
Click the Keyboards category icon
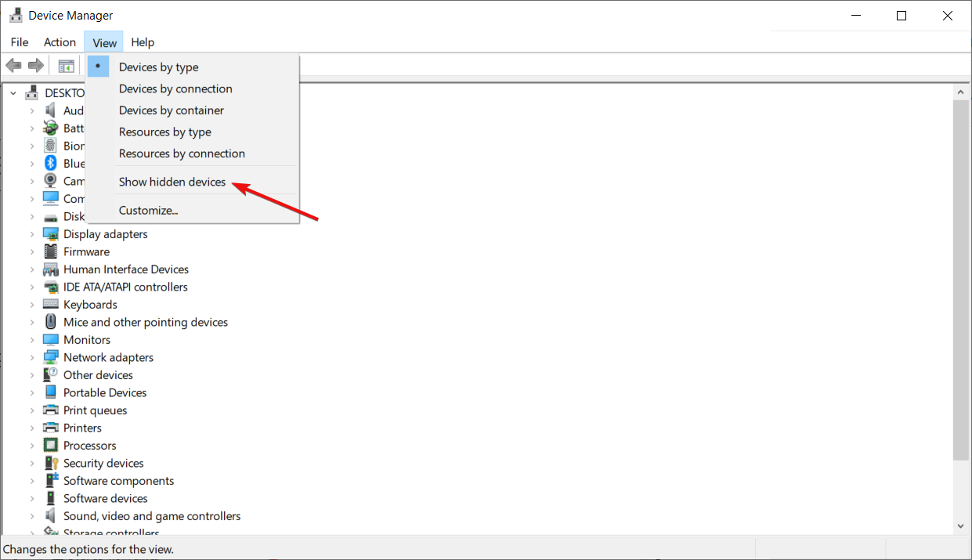pyautogui.click(x=51, y=305)
